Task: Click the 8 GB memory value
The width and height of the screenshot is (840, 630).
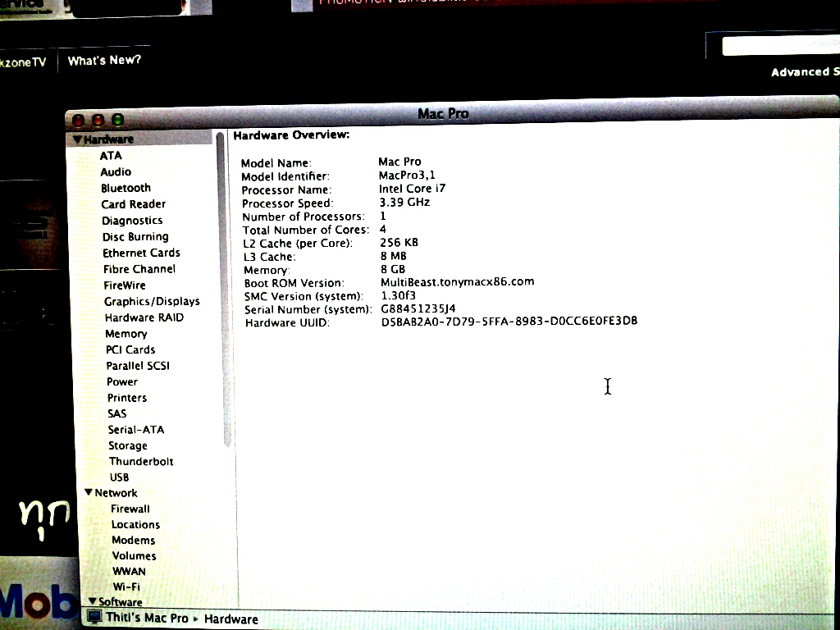Action: (393, 269)
